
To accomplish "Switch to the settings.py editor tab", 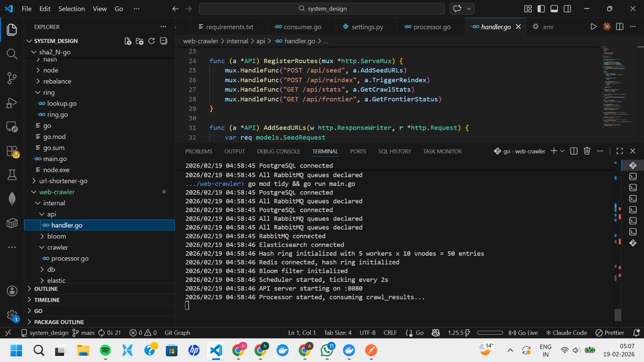I will pos(366,26).
